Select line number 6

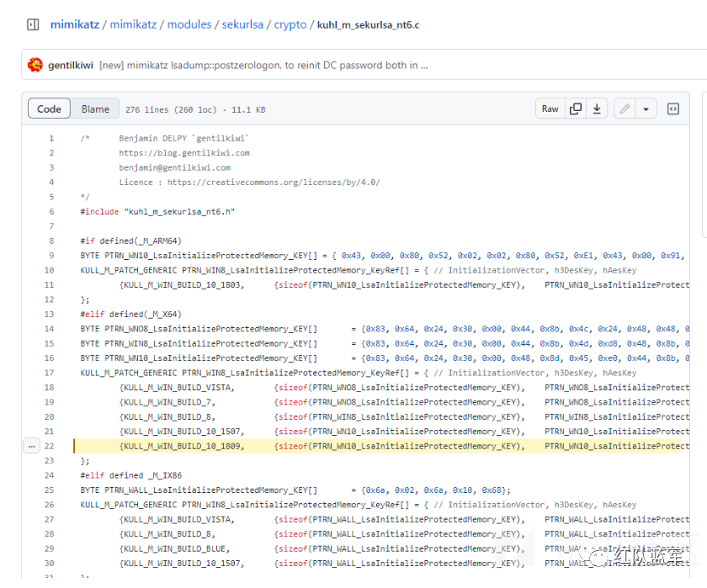51,211
